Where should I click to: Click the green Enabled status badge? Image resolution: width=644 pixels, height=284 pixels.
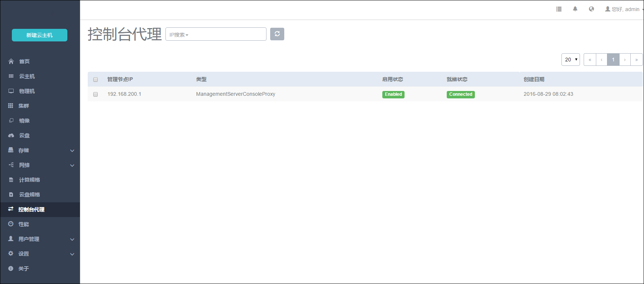pos(393,94)
